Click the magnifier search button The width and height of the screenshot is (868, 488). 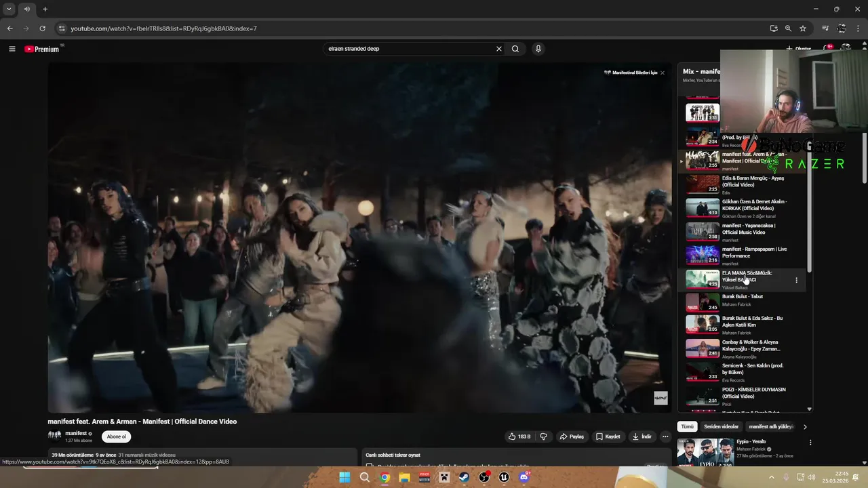[515, 49]
